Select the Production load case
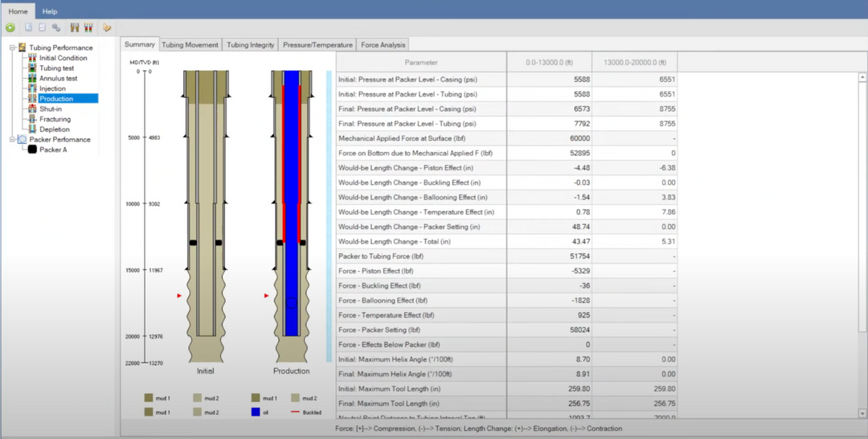The width and height of the screenshot is (868, 439). (56, 99)
